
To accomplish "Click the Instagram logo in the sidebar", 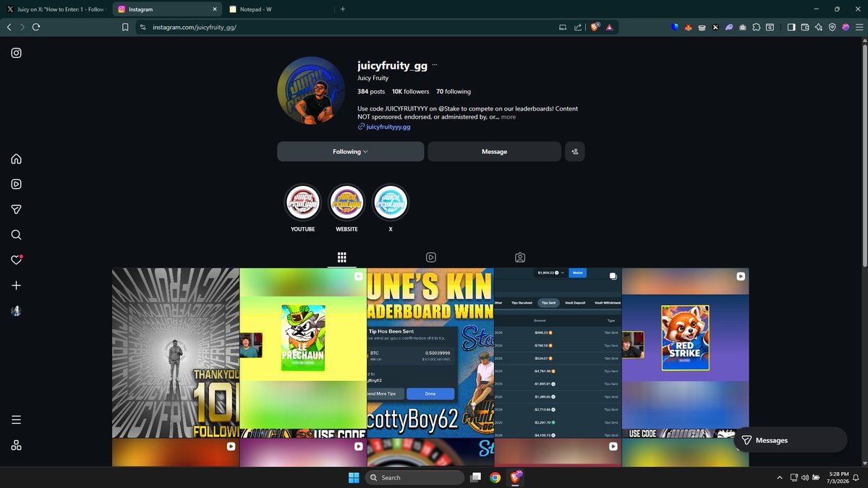I will coord(16,53).
